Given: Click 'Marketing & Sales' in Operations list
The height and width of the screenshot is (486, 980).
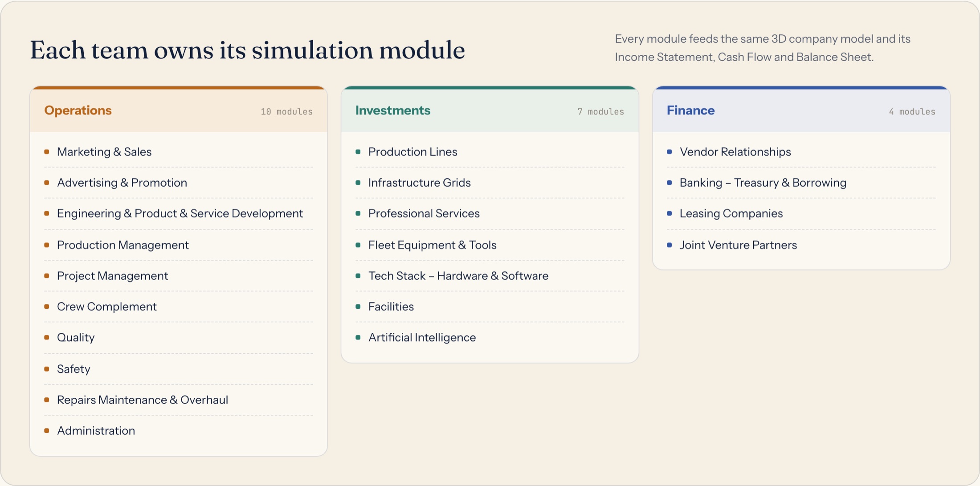Looking at the screenshot, I should 178,151.
